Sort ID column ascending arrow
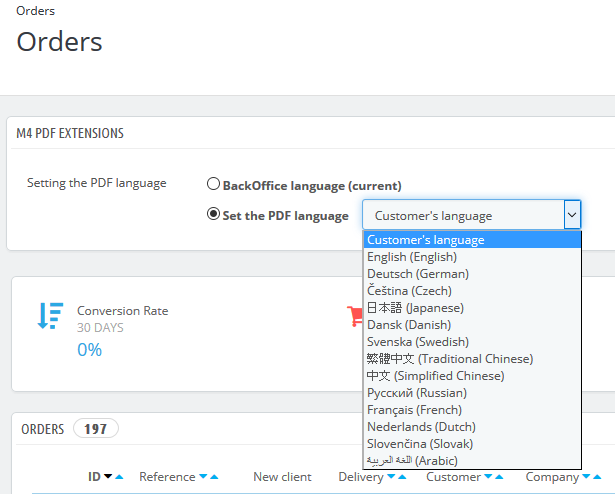 tap(119, 476)
